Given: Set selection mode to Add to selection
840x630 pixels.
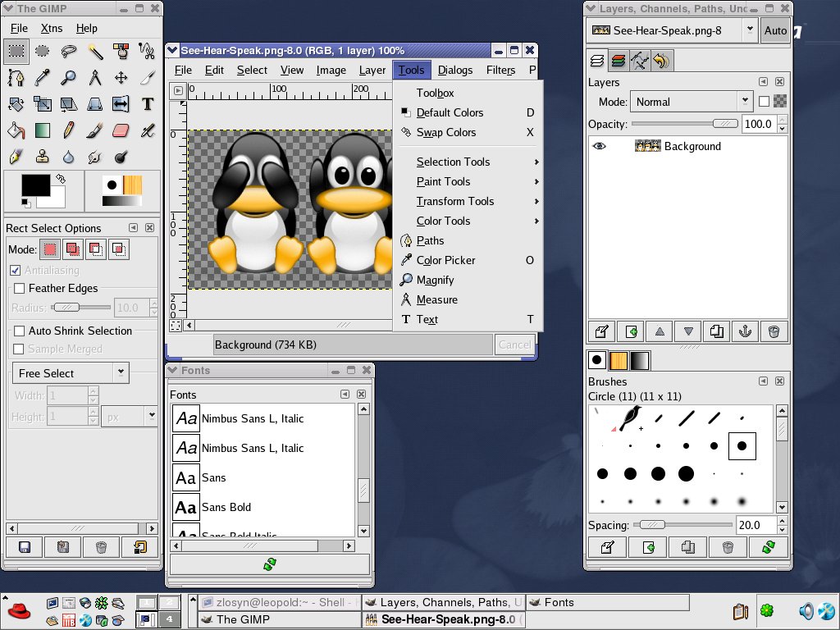Looking at the screenshot, I should click(x=73, y=249).
